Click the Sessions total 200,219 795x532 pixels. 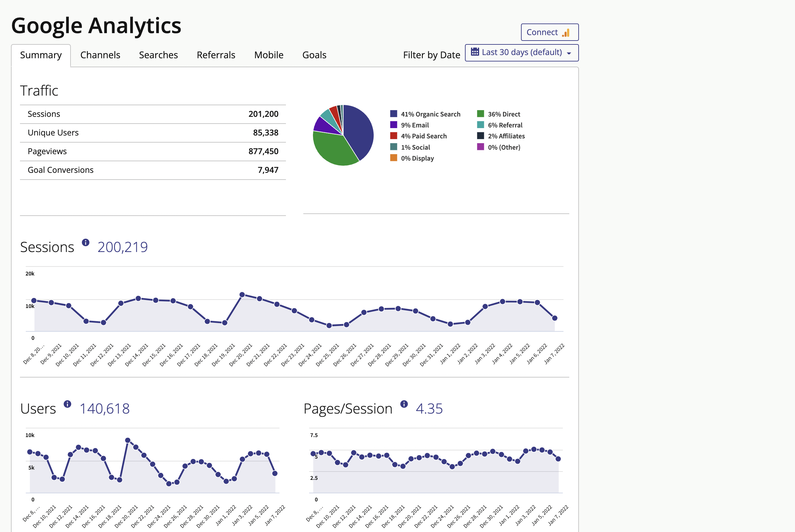click(123, 247)
